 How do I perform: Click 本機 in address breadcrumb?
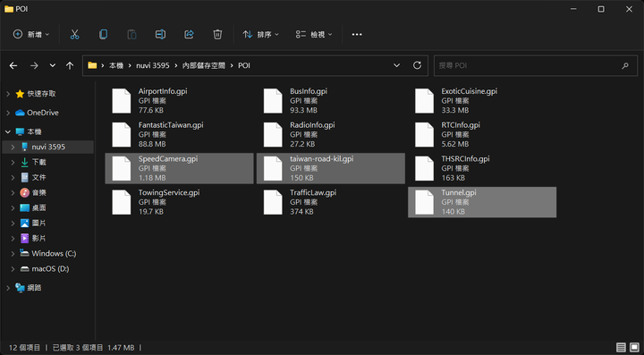pyautogui.click(x=116, y=65)
